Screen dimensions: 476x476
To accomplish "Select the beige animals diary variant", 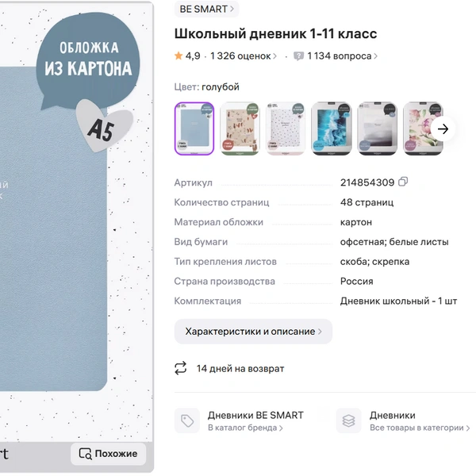I will 240,129.
